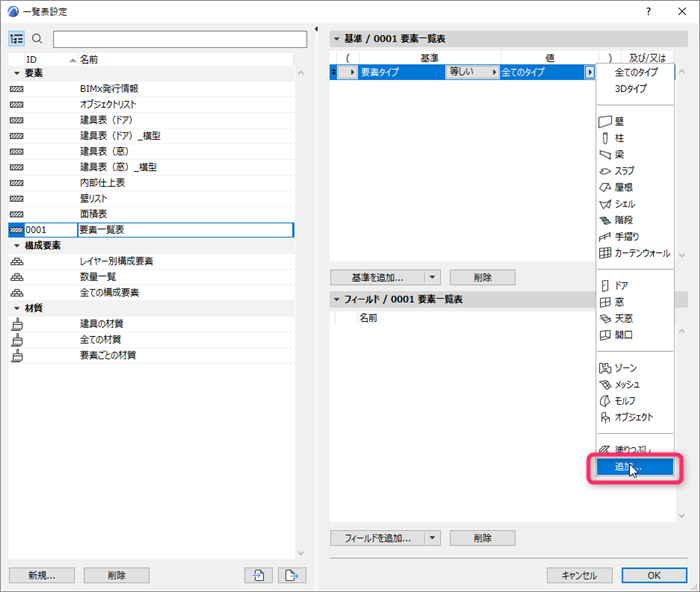This screenshot has width=700, height=592.
Task: Click the 開口 opening icon in menu
Action: [x=605, y=335]
